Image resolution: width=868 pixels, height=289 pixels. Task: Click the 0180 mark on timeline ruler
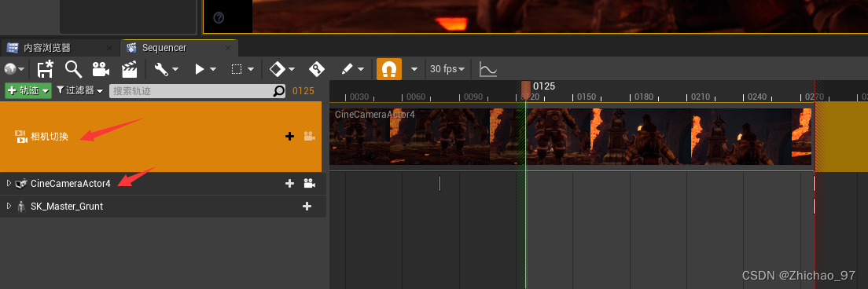pos(644,97)
